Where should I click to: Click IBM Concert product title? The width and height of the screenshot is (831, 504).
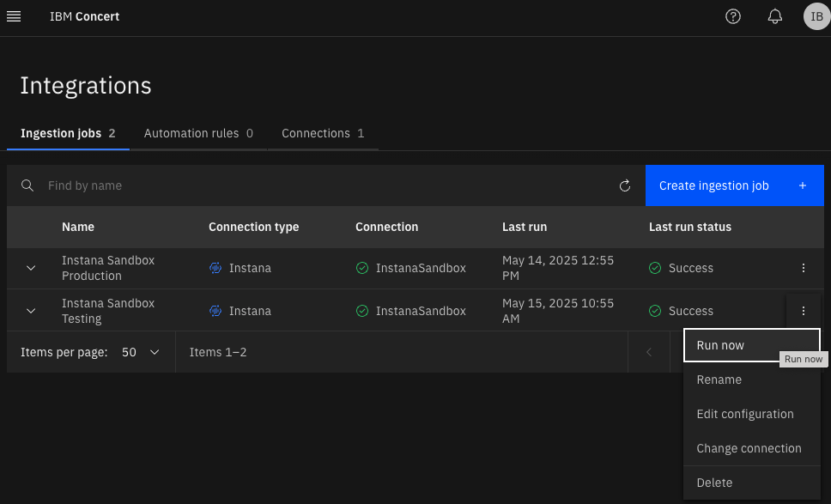[x=84, y=16]
